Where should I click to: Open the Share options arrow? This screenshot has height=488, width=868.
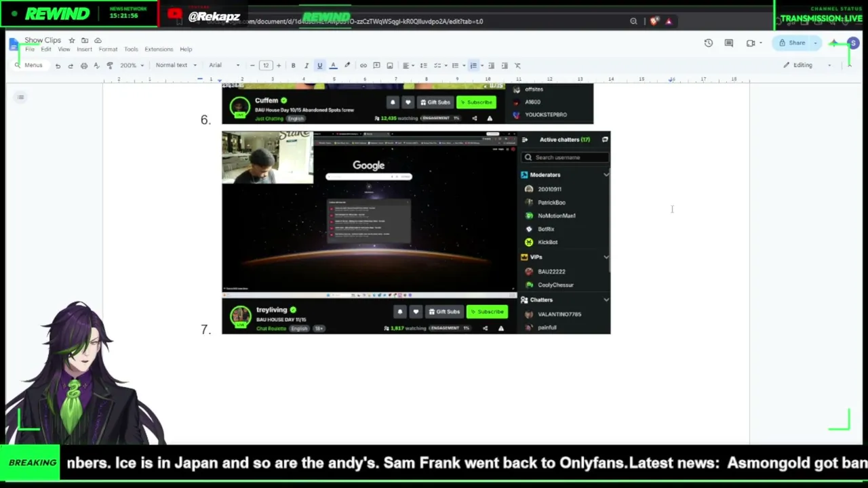point(815,43)
